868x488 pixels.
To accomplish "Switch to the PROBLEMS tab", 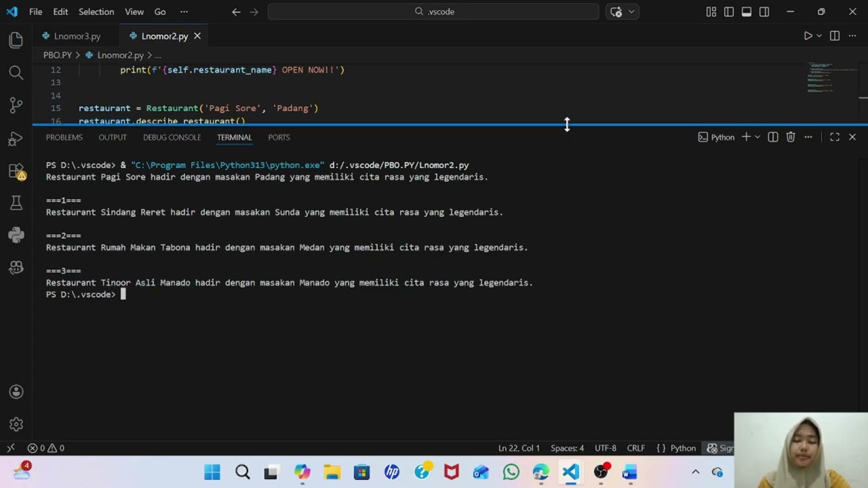I will pos(64,137).
